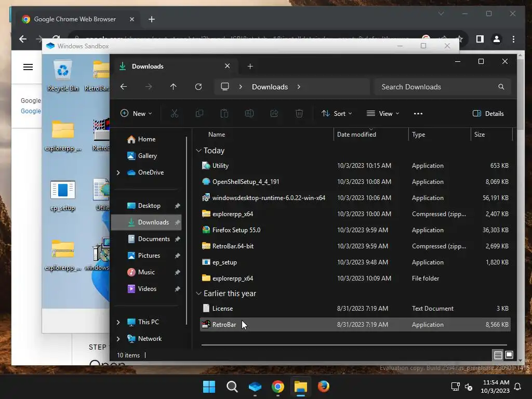Toggle the Details pane button
This screenshot has height=399, width=532.
click(x=488, y=114)
